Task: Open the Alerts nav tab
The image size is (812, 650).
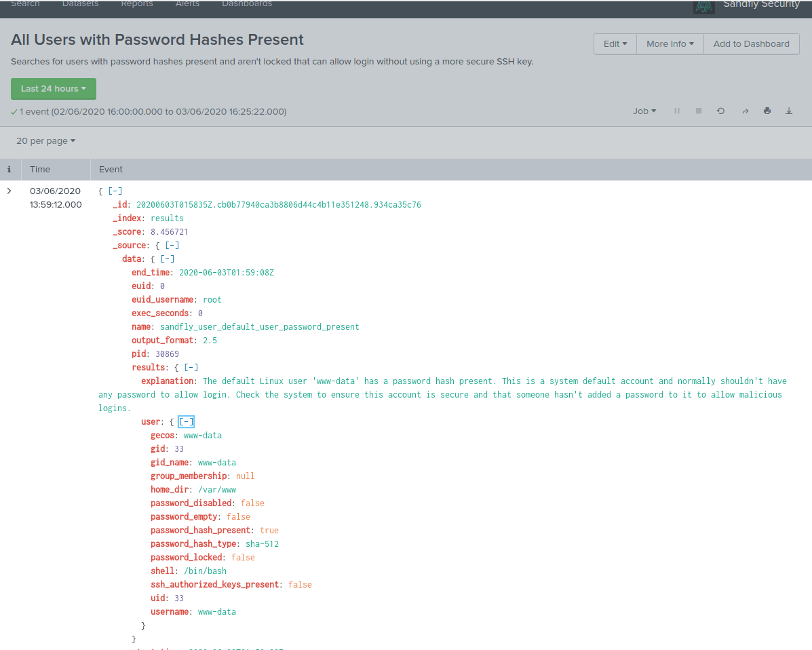Action: (x=187, y=3)
